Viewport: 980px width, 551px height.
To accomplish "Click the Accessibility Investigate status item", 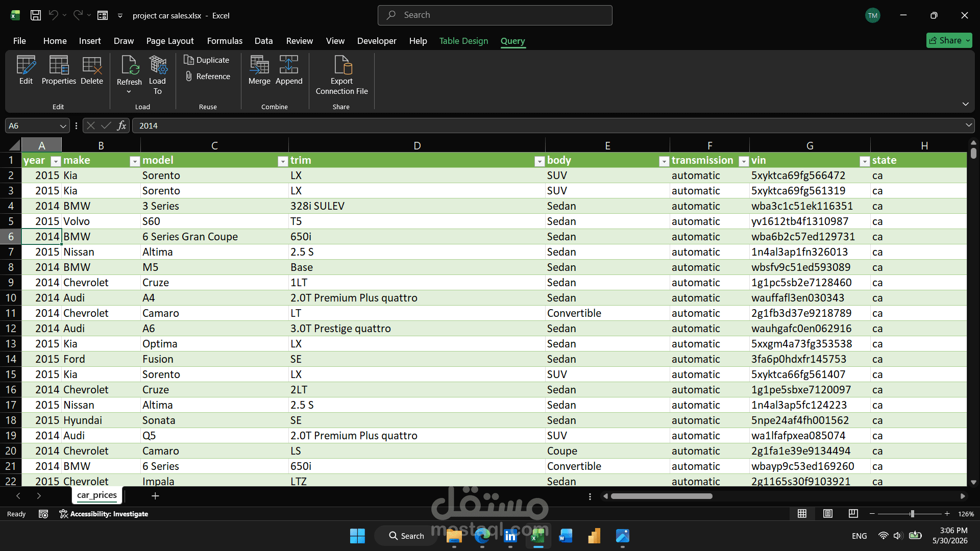I will (104, 514).
